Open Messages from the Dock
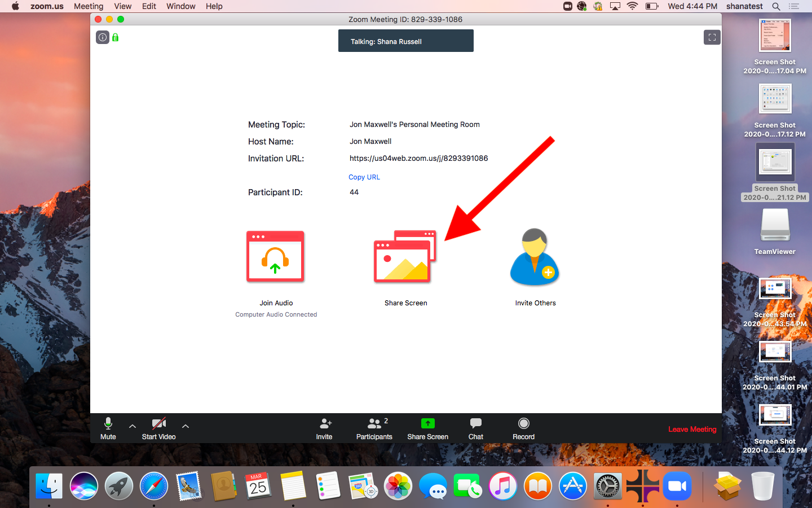The height and width of the screenshot is (508, 812). pyautogui.click(x=433, y=485)
